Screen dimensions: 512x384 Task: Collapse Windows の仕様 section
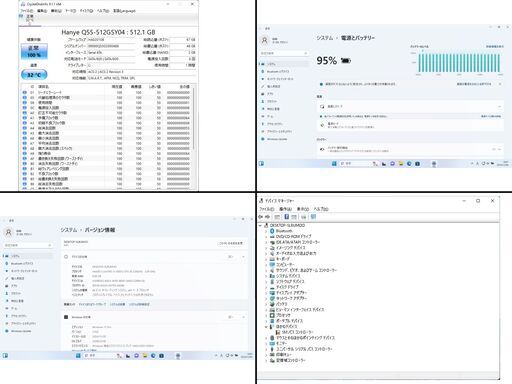(243, 317)
